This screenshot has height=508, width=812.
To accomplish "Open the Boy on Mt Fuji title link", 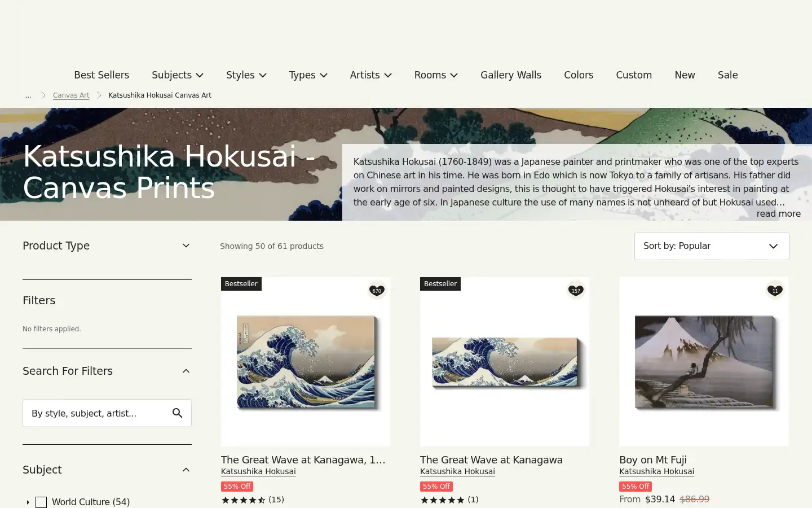I will click(x=653, y=460).
